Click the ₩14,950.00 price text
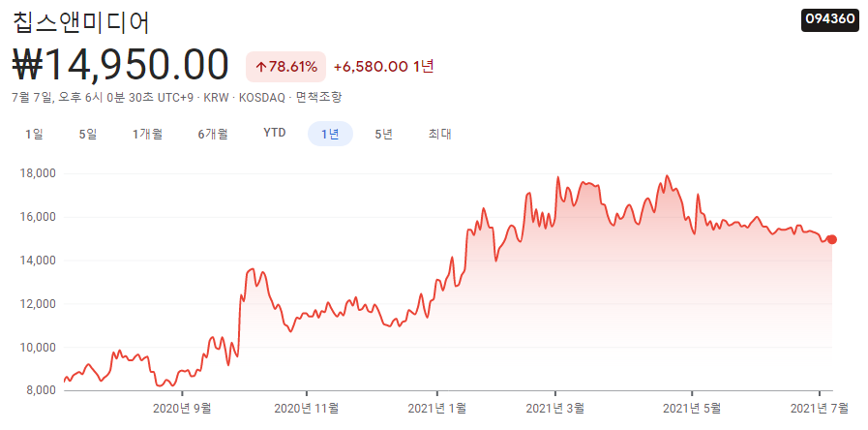The height and width of the screenshot is (430, 868). coord(120,65)
